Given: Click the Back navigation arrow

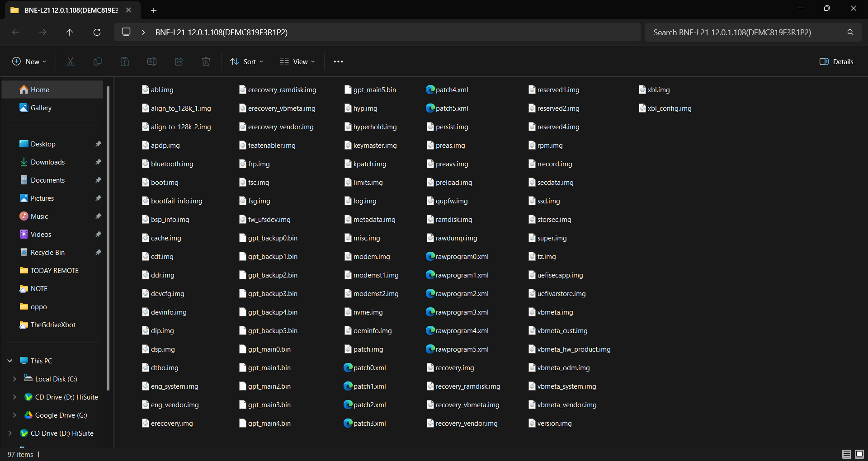Looking at the screenshot, I should (15, 32).
